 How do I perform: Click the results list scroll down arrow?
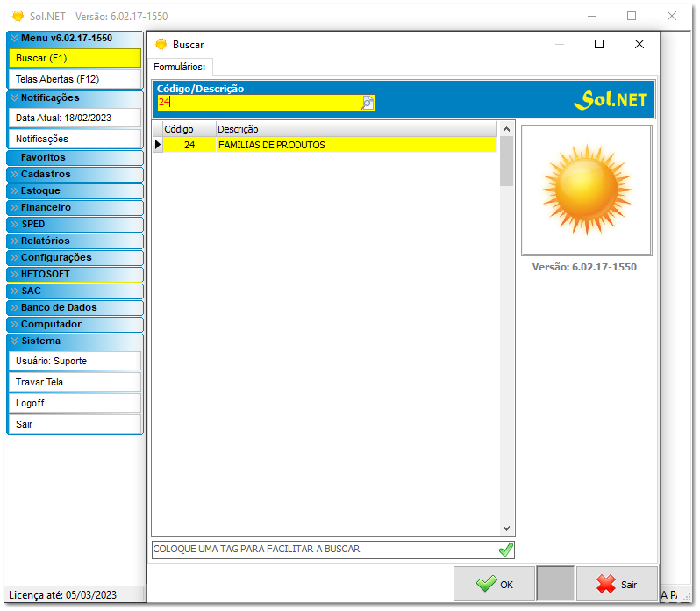tap(506, 528)
